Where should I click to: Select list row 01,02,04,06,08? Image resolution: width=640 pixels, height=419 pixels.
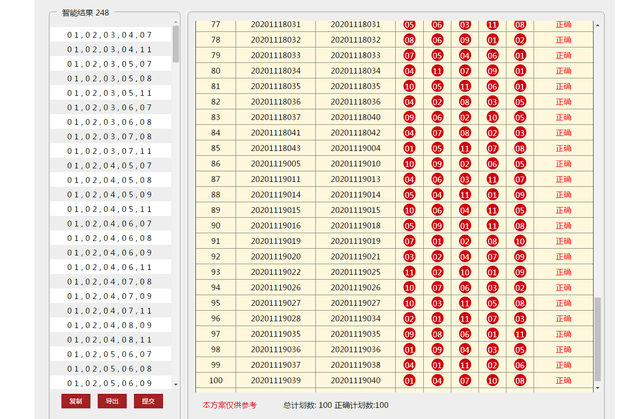pyautogui.click(x=111, y=238)
